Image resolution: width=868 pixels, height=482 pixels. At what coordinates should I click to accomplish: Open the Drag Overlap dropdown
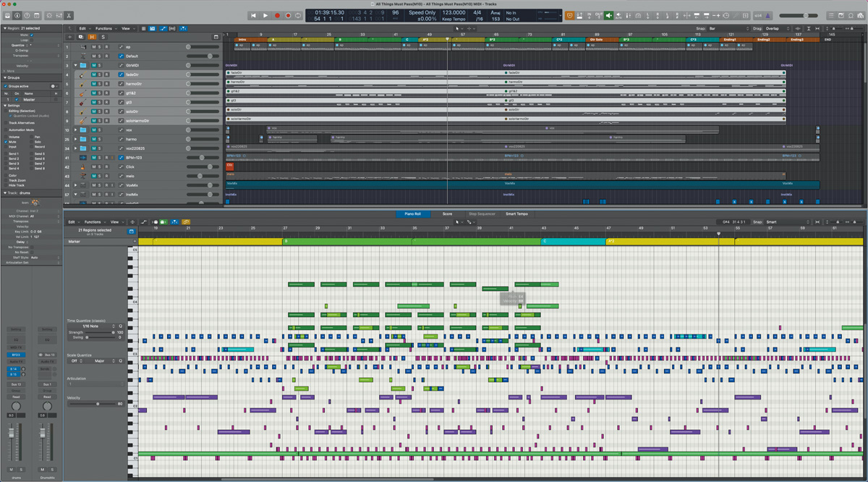click(x=778, y=28)
